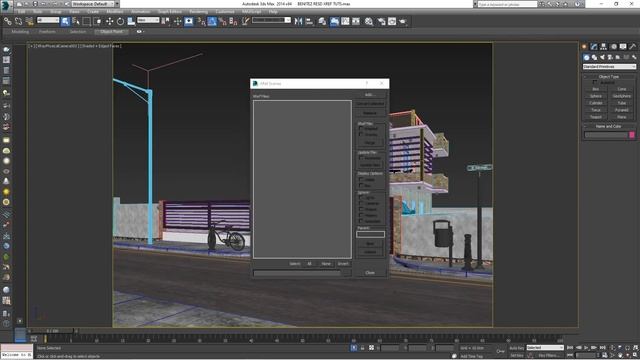Toggle the Visible display option checkbox

coord(361,179)
